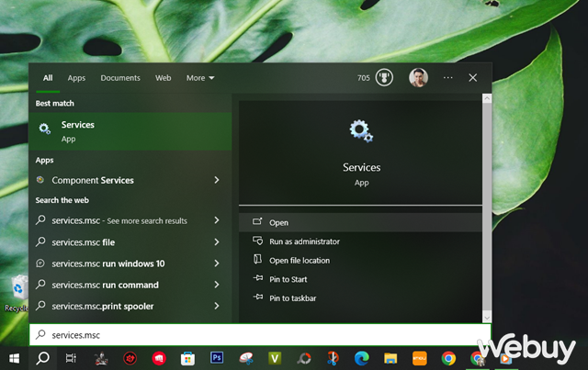This screenshot has width=588, height=370.
Task: Switch to the Documents tab
Action: tap(120, 78)
